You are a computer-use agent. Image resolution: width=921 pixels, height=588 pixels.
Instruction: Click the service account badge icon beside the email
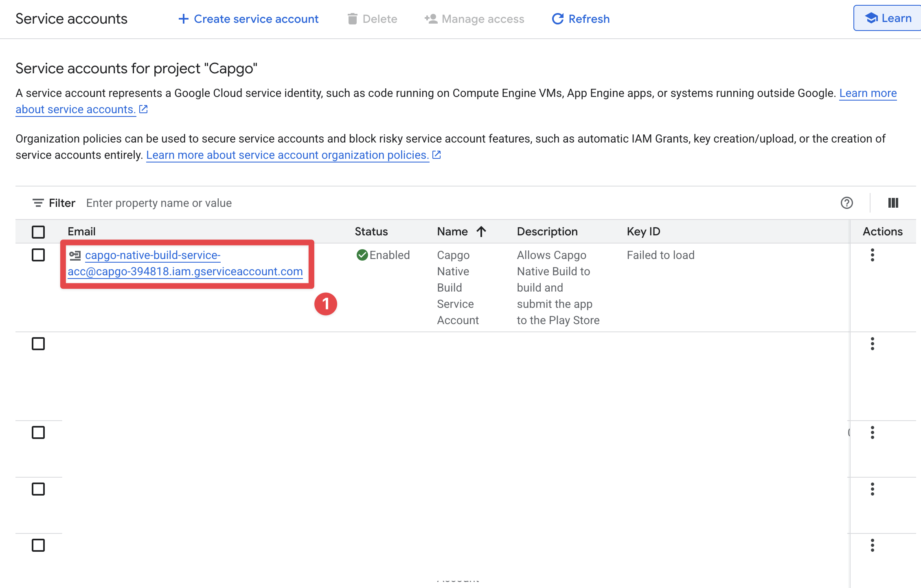[75, 255]
